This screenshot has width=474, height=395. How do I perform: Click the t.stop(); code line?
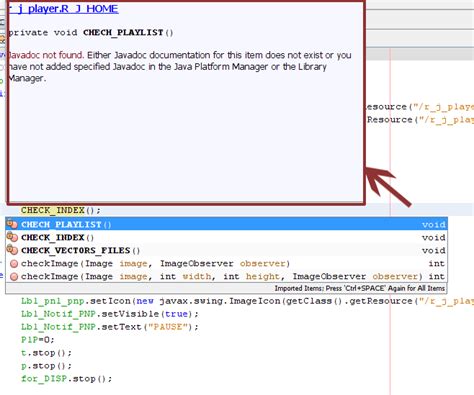(x=46, y=353)
